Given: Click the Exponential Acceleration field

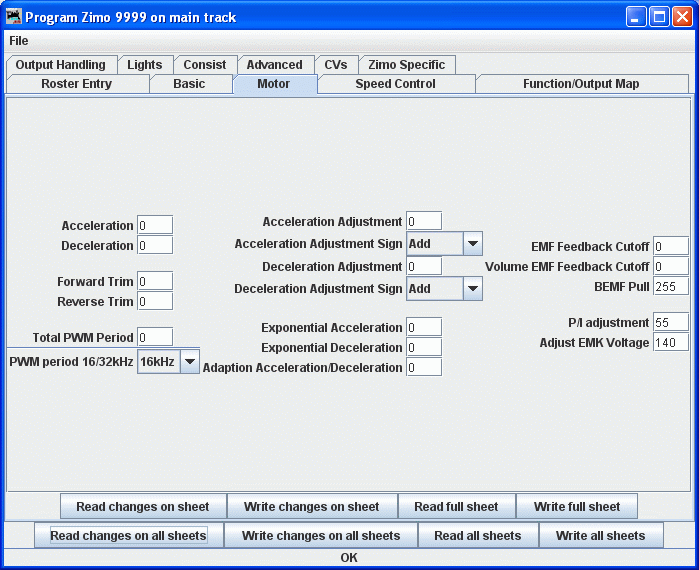Looking at the screenshot, I should pyautogui.click(x=424, y=327).
